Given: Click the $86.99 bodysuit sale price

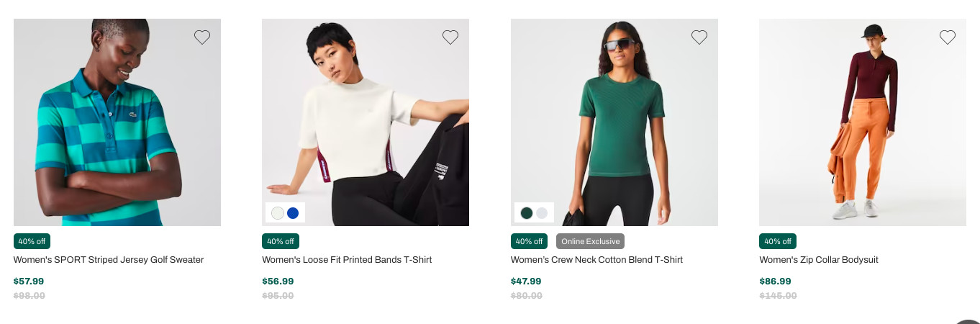Looking at the screenshot, I should click(775, 282).
